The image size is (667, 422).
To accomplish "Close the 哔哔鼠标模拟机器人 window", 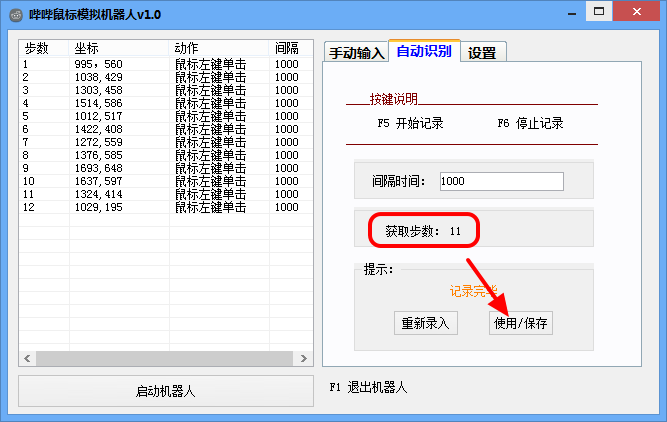I will coord(636,11).
